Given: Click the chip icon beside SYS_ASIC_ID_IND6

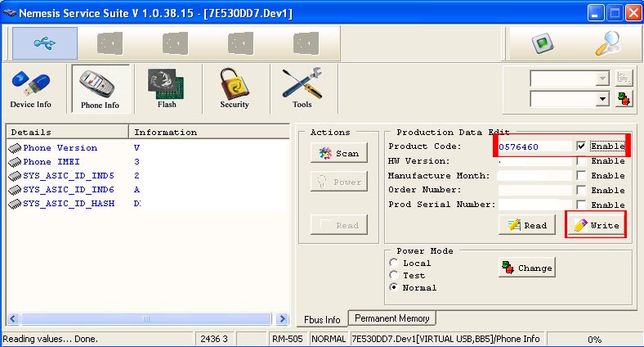Looking at the screenshot, I should [15, 190].
